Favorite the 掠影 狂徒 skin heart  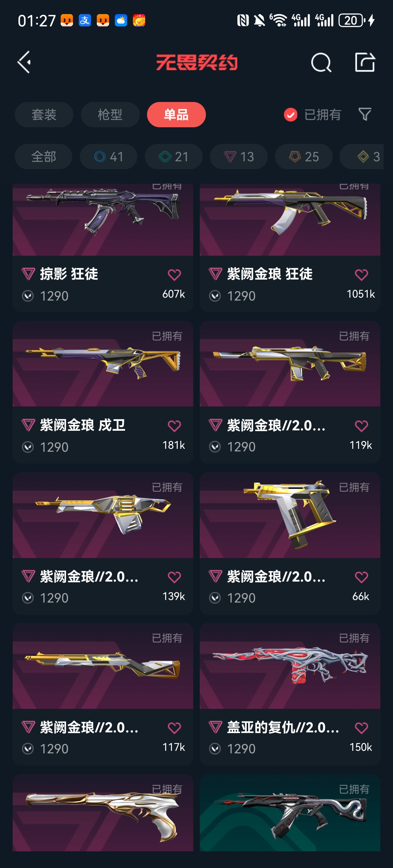pyautogui.click(x=174, y=275)
